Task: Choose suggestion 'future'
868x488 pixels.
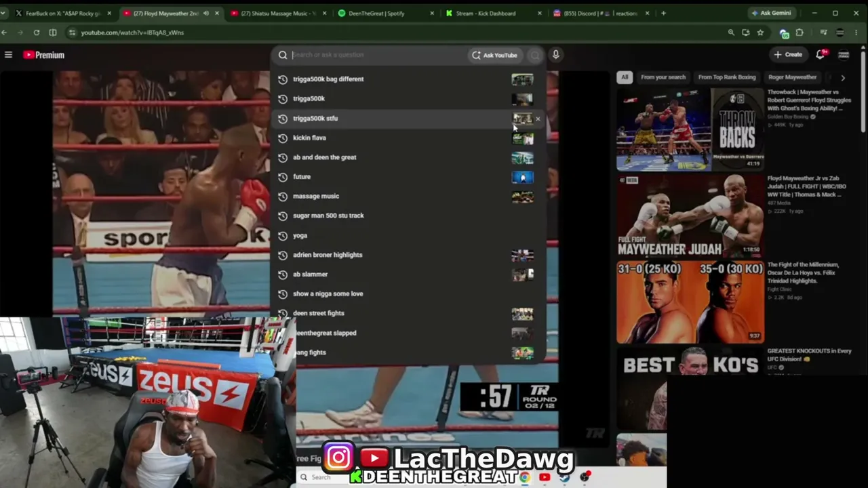Action: 408,177
